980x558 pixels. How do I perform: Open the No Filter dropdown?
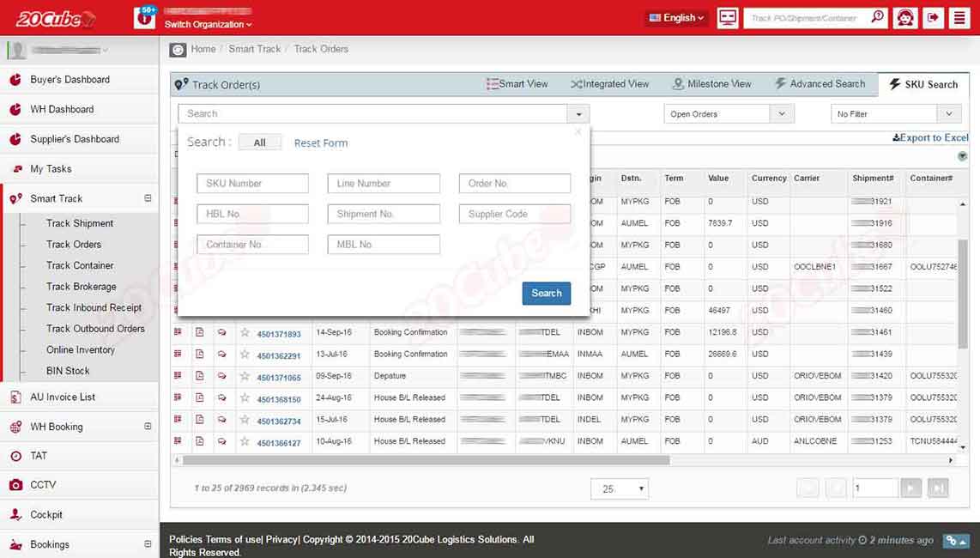(x=895, y=114)
